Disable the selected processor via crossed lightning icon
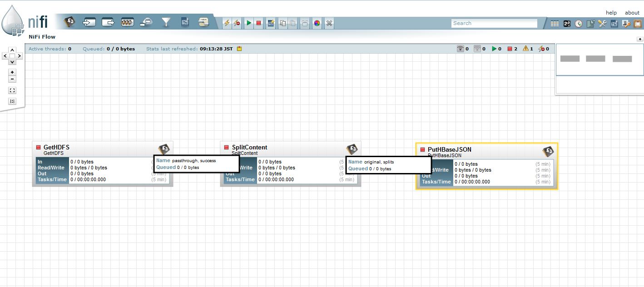Viewport: 644px width, 287px height. (x=237, y=23)
